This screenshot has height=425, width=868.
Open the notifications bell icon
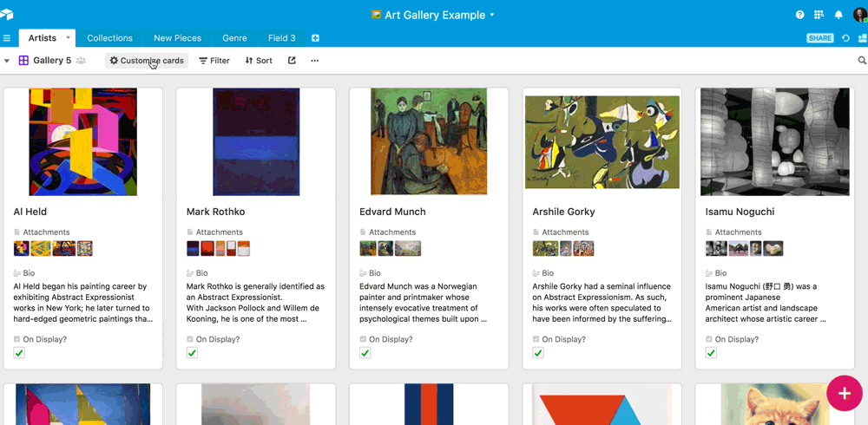[838, 15]
